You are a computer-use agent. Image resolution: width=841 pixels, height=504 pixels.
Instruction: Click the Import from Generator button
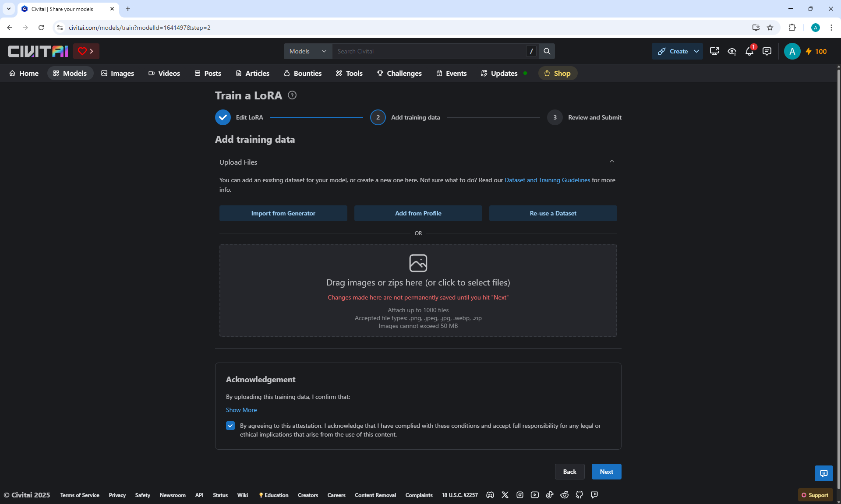pos(283,213)
